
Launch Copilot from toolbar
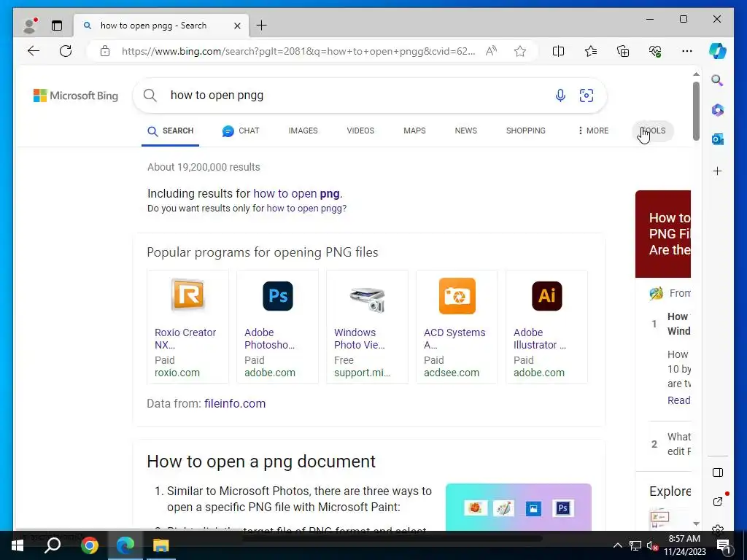click(718, 51)
